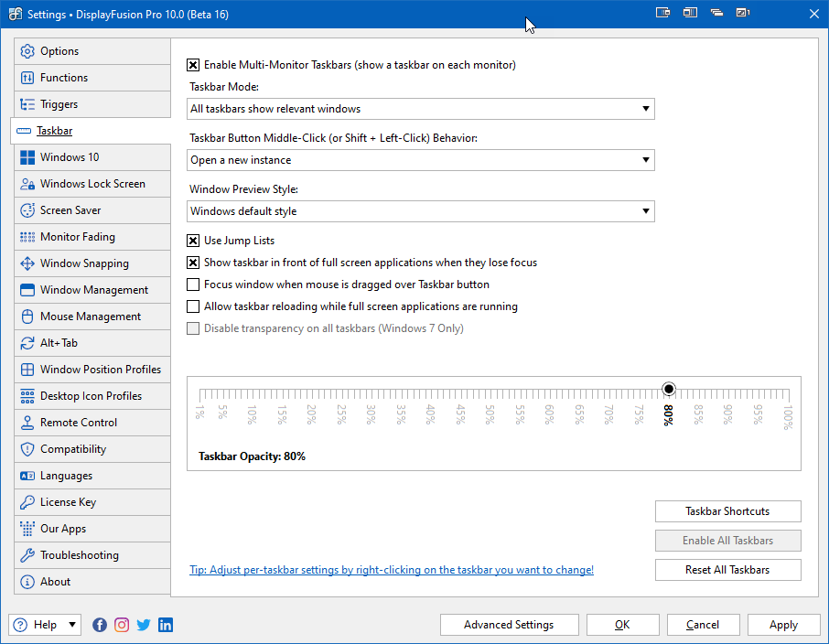Select the Alt+Tab refresh icon
Viewport: 829px width, 644px height.
pos(27,343)
